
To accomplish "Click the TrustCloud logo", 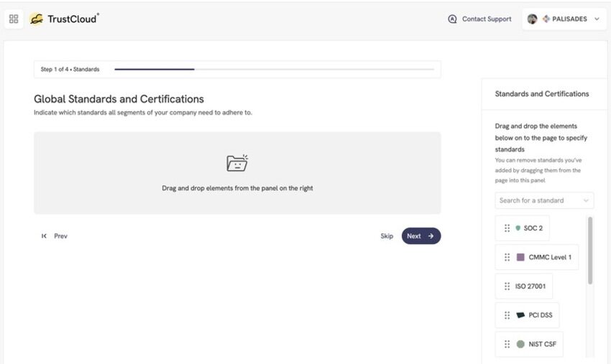I will point(64,19).
